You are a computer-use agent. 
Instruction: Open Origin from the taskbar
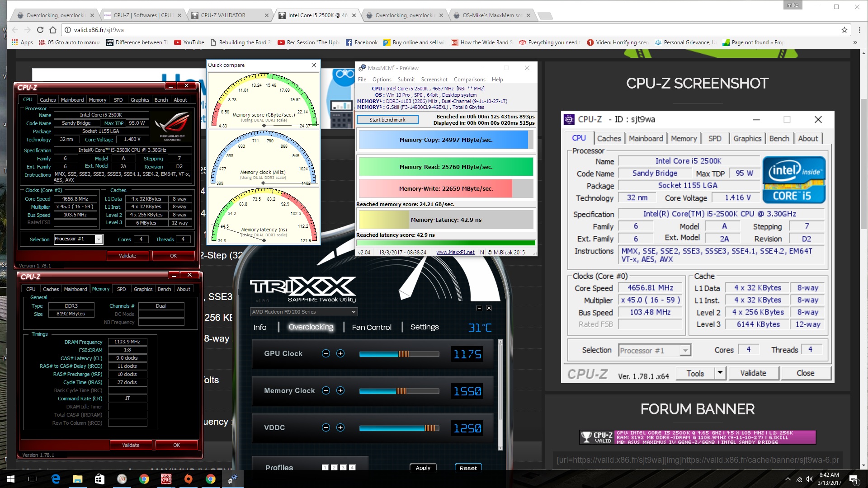pyautogui.click(x=188, y=479)
